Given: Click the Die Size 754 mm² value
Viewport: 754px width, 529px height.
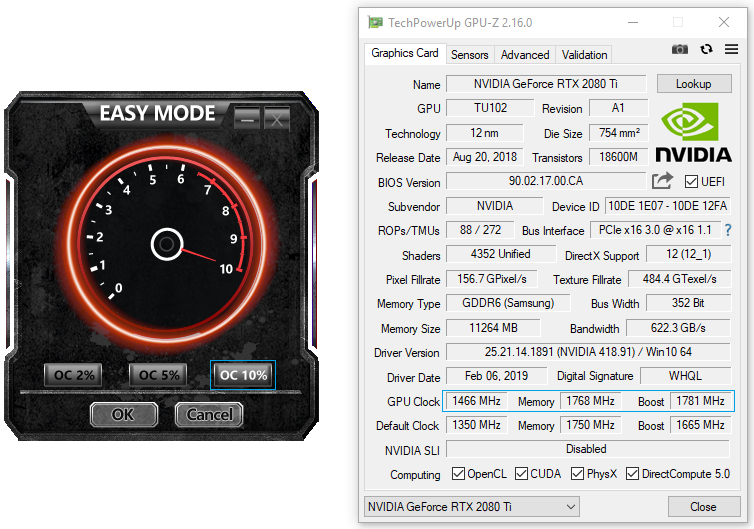Looking at the screenshot, I should point(618,133).
